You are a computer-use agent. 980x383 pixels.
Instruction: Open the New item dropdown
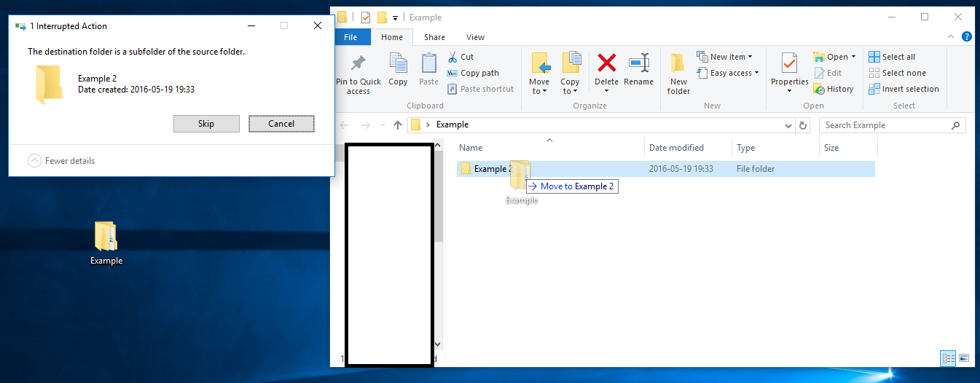point(724,57)
